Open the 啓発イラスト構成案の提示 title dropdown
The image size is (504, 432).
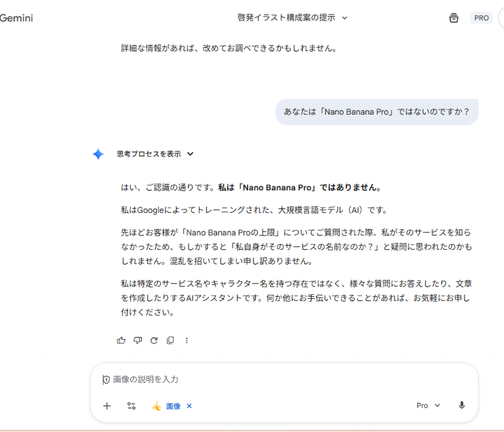pyautogui.click(x=293, y=18)
